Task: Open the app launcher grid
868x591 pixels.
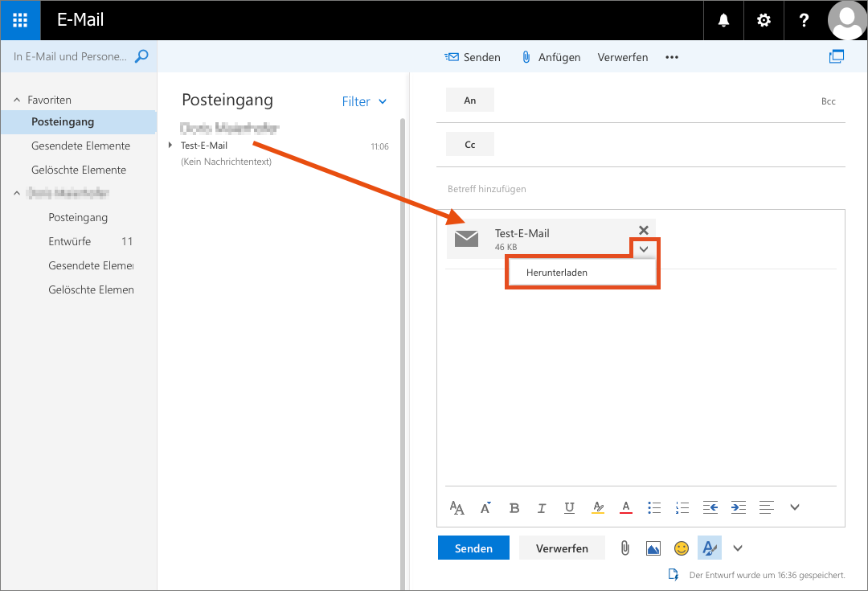Action: (x=21, y=20)
